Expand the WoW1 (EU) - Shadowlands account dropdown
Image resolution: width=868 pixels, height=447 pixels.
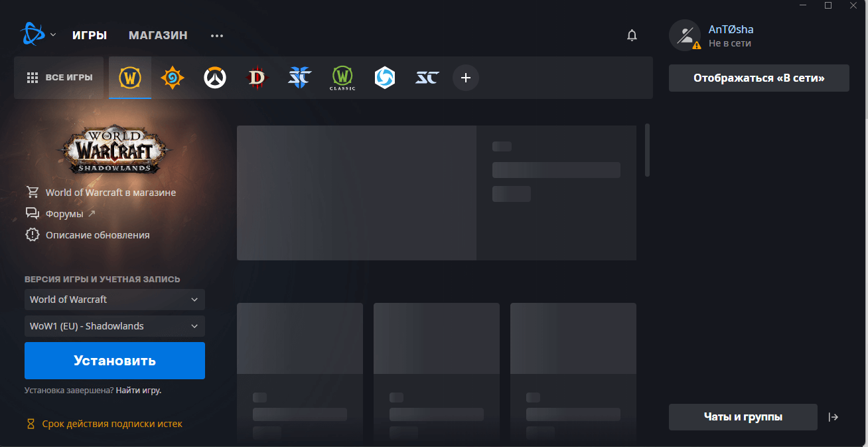[x=115, y=326]
